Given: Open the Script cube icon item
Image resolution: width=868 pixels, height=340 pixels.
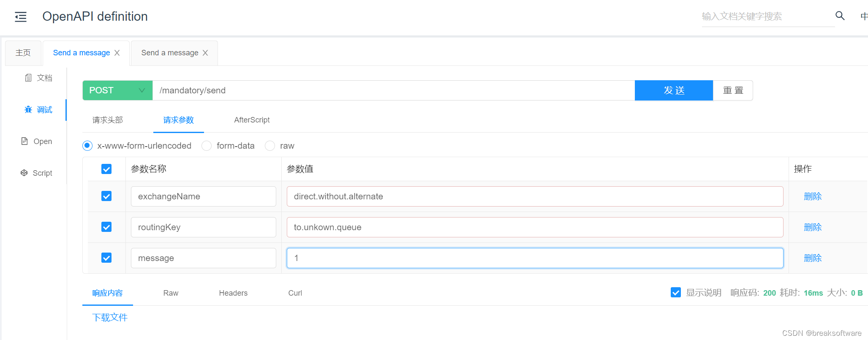Looking at the screenshot, I should 24,173.
